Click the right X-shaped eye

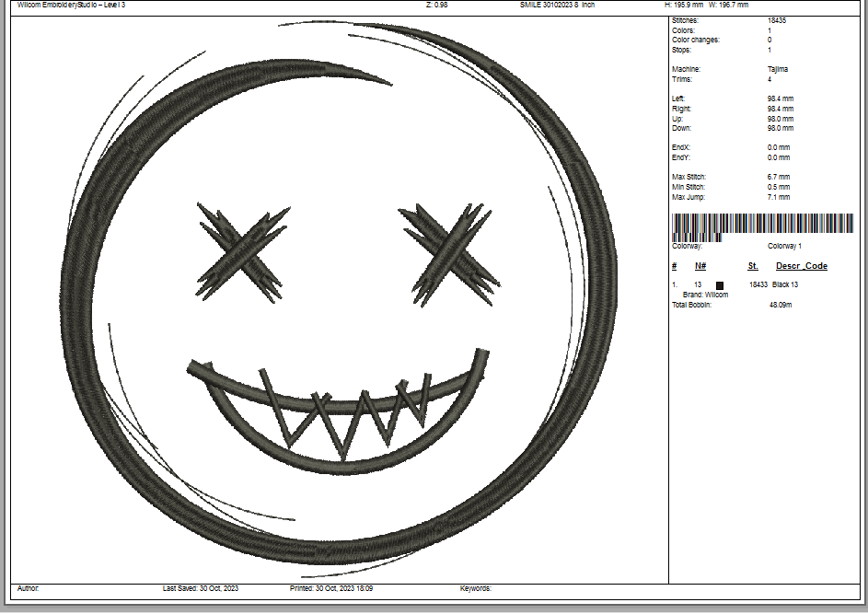pyautogui.click(x=449, y=251)
